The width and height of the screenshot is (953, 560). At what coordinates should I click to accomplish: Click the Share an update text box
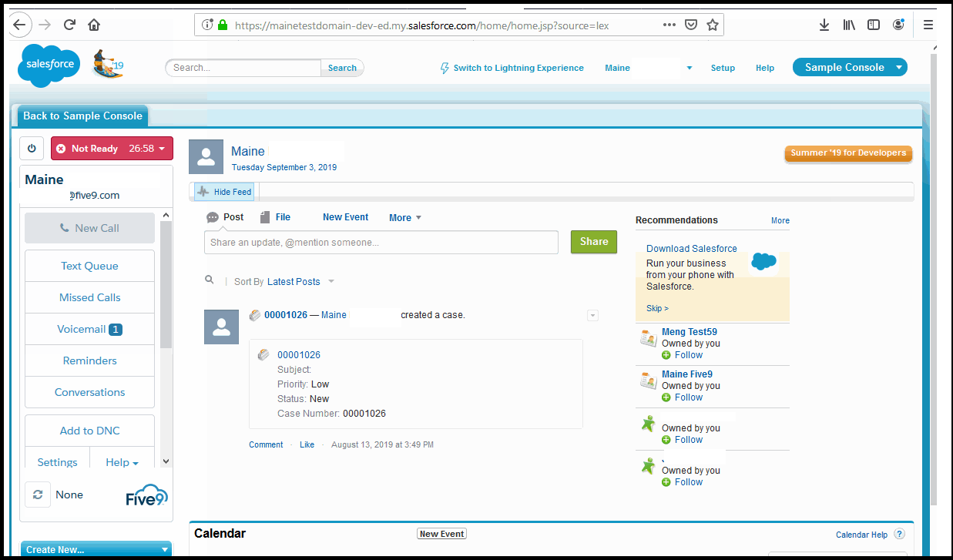[x=381, y=242]
